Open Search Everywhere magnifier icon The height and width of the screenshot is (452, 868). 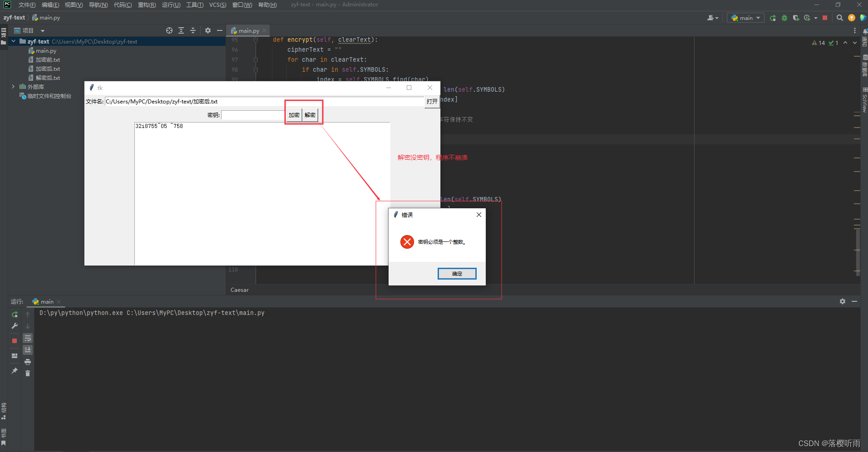coord(840,18)
